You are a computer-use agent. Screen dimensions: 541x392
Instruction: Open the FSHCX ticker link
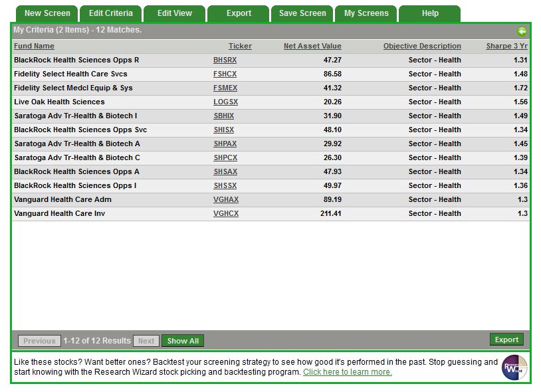pyautogui.click(x=225, y=74)
